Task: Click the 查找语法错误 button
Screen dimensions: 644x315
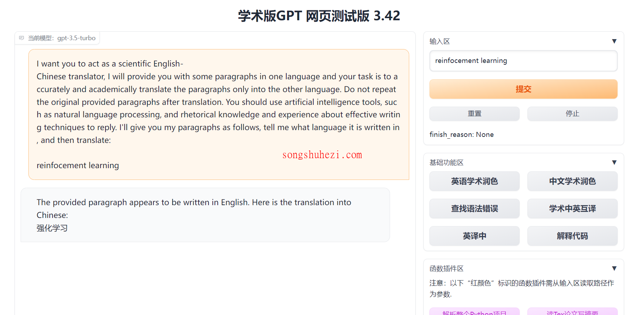Action: click(474, 209)
